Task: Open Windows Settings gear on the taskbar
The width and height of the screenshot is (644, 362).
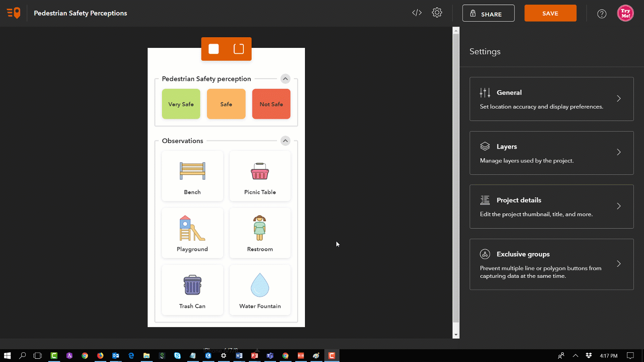Action: tap(224, 356)
